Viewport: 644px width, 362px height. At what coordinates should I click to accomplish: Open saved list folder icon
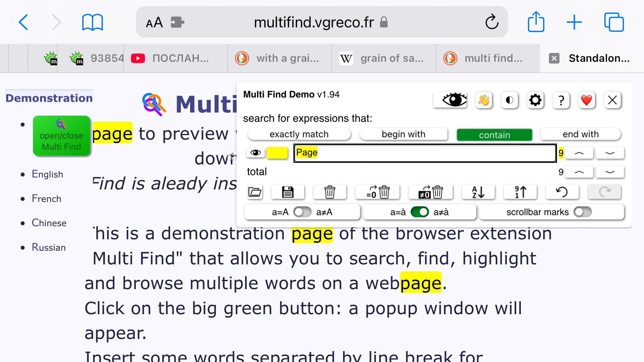tap(255, 192)
